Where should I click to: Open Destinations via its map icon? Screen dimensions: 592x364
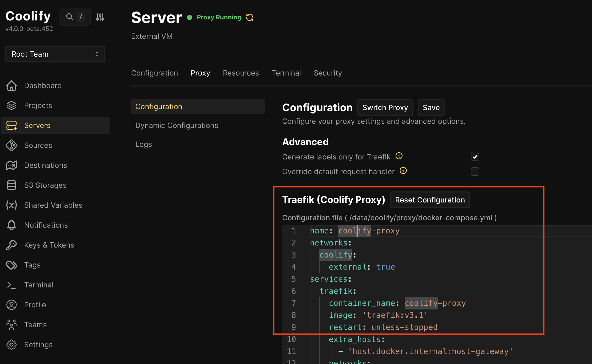(x=12, y=165)
